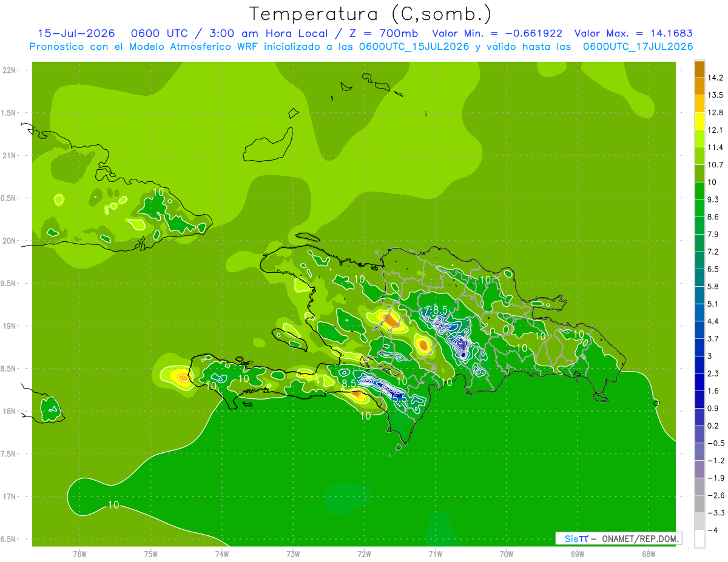
Task: Click the '13.5' color bar label
Action: (x=716, y=95)
